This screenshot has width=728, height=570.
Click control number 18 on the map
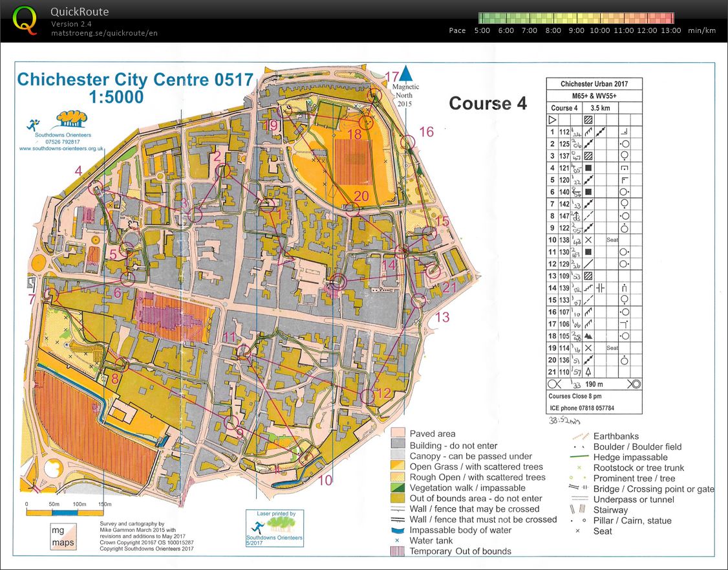point(354,135)
